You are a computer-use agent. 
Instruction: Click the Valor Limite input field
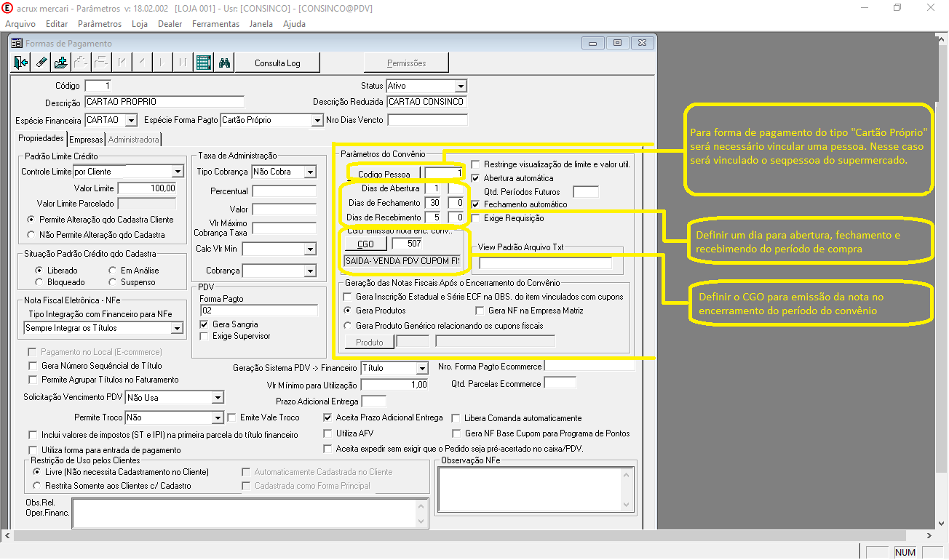coord(147,188)
